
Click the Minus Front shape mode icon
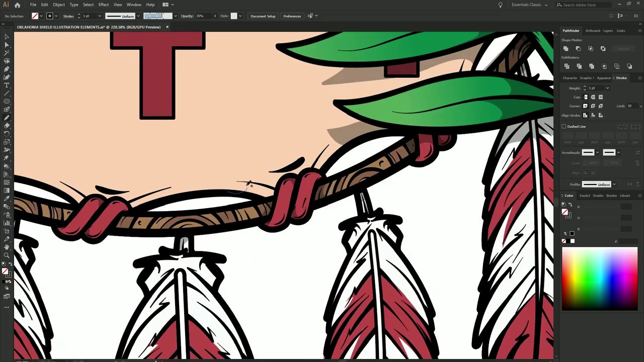tap(578, 49)
